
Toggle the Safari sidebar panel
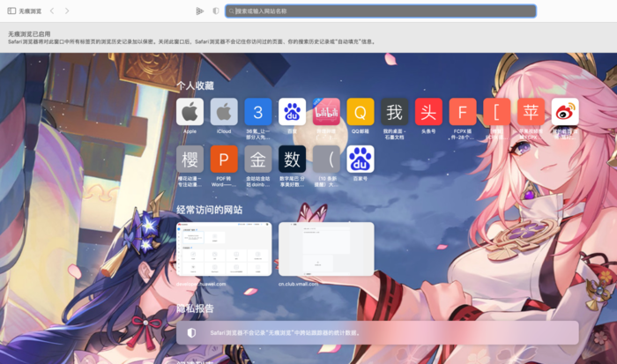pos(11,11)
